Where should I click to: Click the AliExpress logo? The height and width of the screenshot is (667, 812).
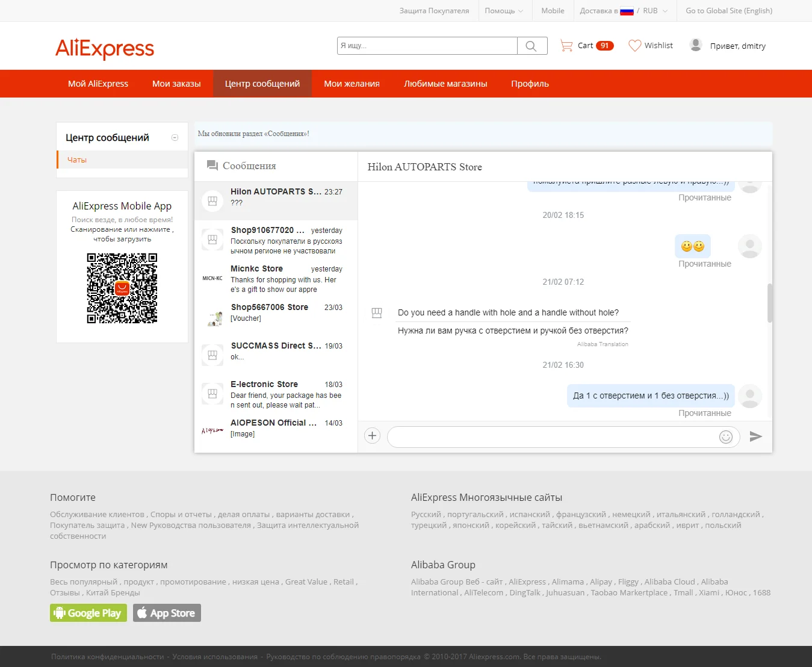[105, 48]
